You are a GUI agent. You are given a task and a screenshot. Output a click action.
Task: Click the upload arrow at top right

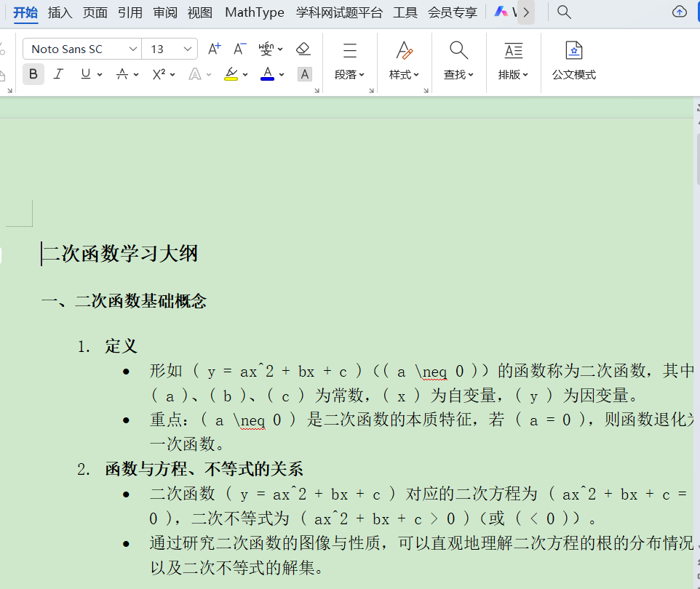tap(680, 12)
